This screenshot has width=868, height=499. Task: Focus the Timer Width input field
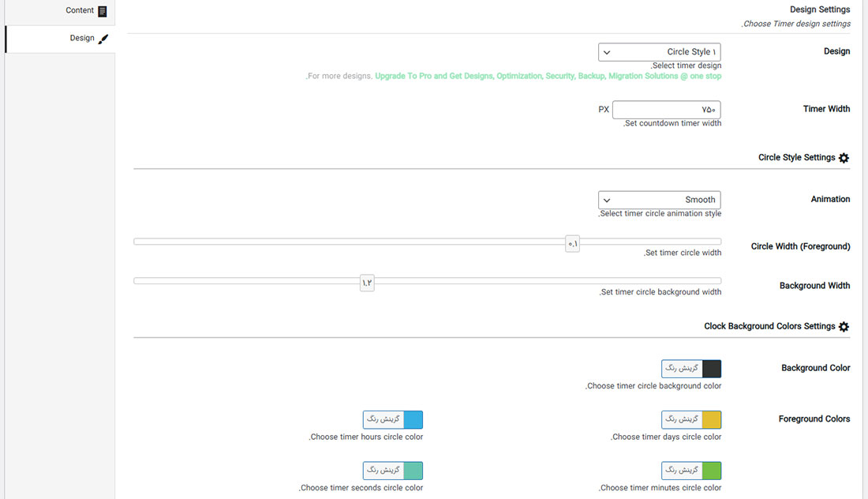click(x=666, y=110)
